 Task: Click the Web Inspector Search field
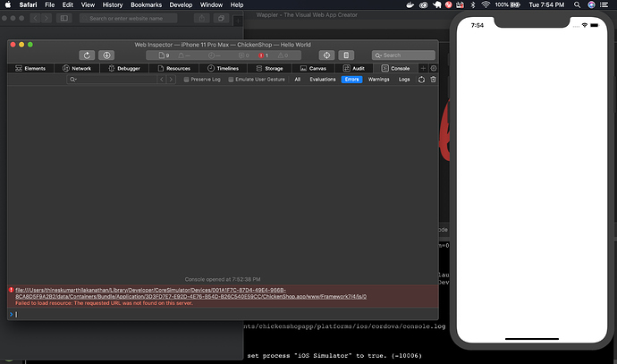pos(403,55)
